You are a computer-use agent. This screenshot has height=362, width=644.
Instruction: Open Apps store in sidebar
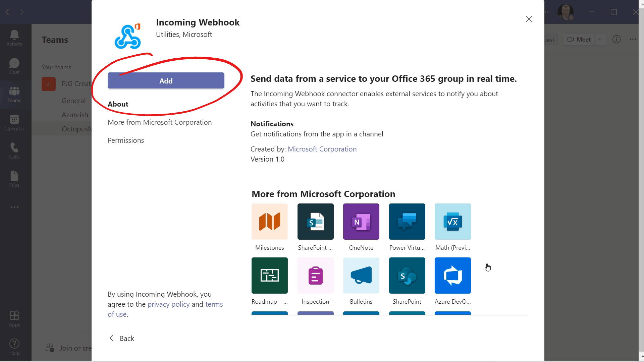pos(14,319)
